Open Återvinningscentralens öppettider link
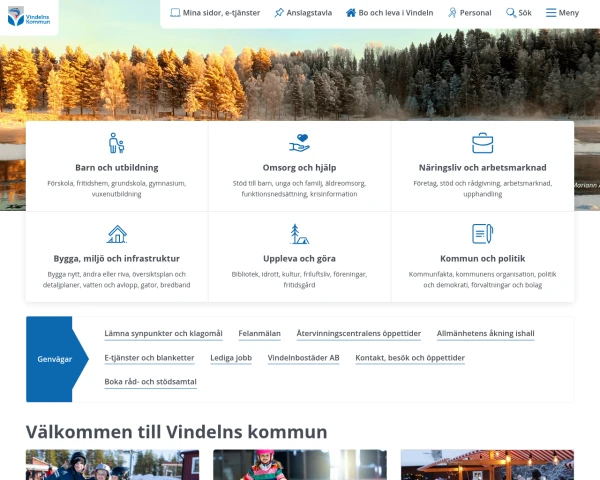Screen dimensions: 600x480 click(359, 333)
